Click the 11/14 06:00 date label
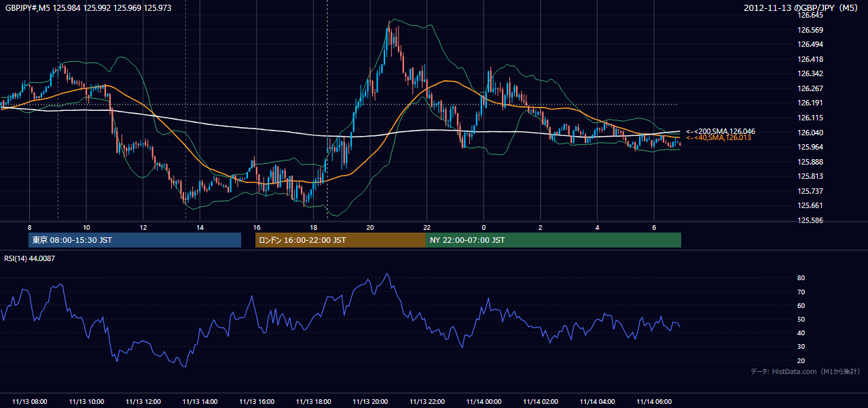The image size is (868, 408). [654, 402]
